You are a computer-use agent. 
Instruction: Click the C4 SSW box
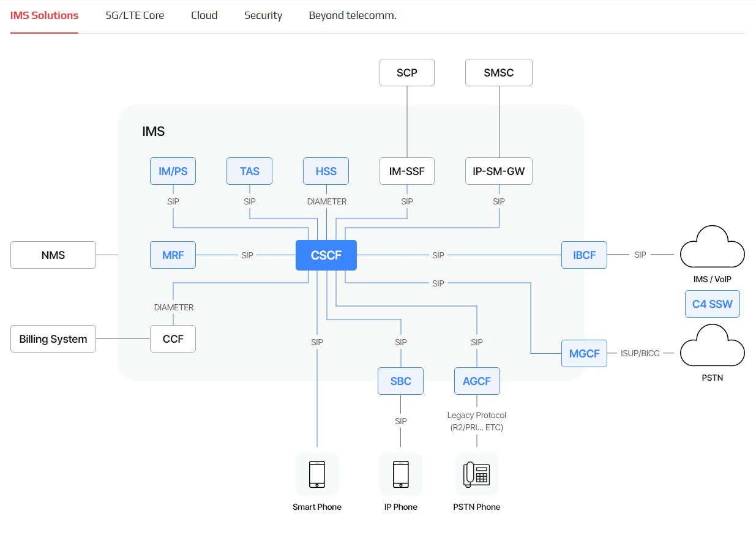pyautogui.click(x=712, y=304)
